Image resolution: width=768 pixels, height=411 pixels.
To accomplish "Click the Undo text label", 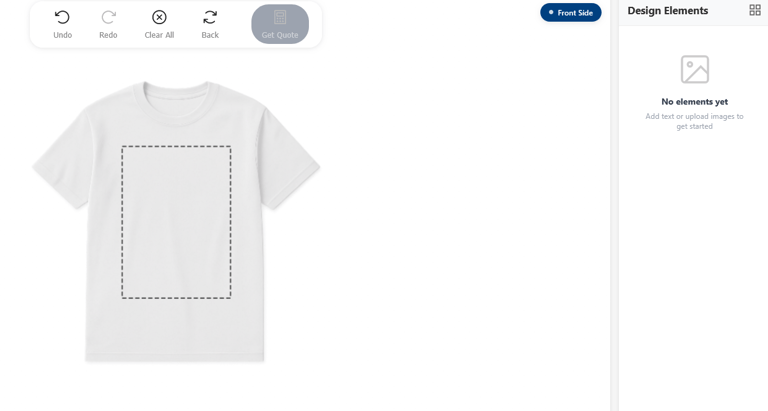I will [x=63, y=35].
